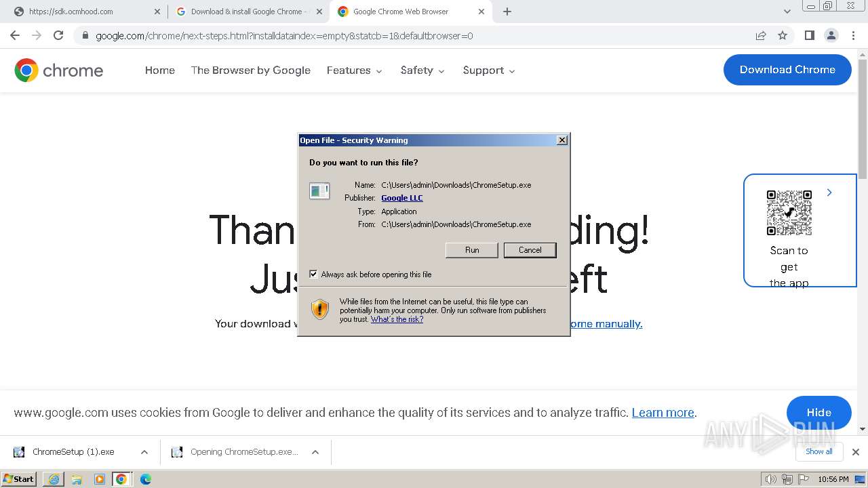868x488 pixels.
Task: Click Show all downloads button
Action: [x=819, y=451]
